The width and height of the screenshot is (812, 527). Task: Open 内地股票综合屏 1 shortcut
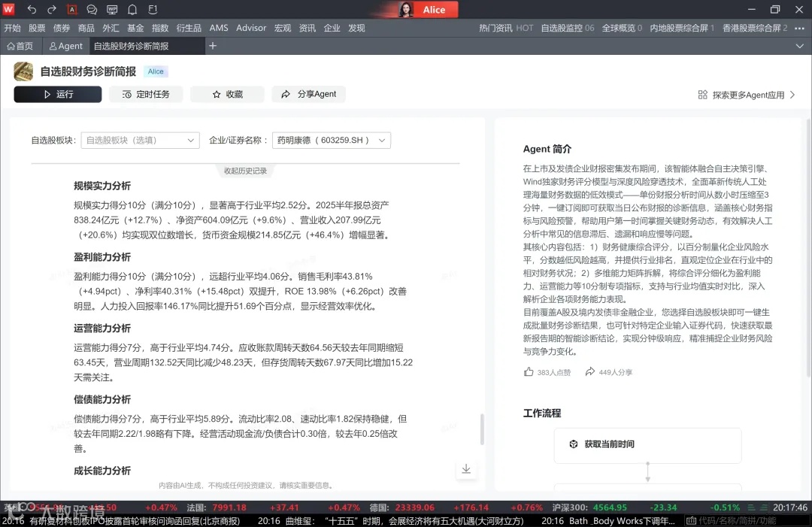point(682,28)
